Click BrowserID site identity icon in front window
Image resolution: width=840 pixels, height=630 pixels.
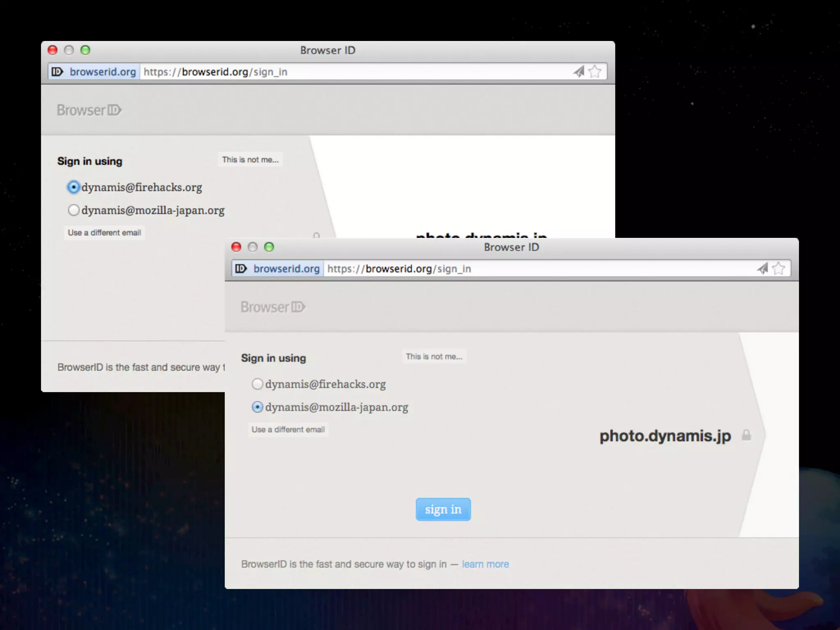tap(241, 269)
